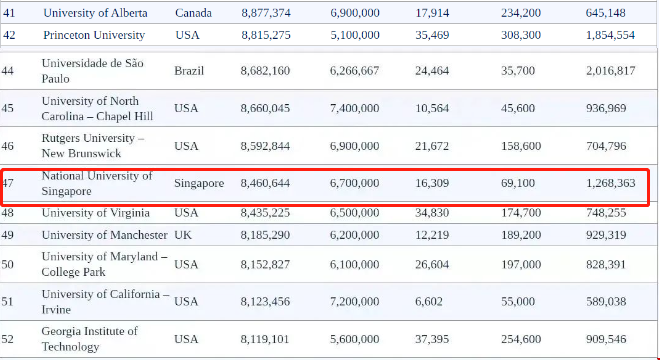Viewport: 660px width, 360px height.
Task: Select Brazil country cell
Action: pyautogui.click(x=189, y=71)
